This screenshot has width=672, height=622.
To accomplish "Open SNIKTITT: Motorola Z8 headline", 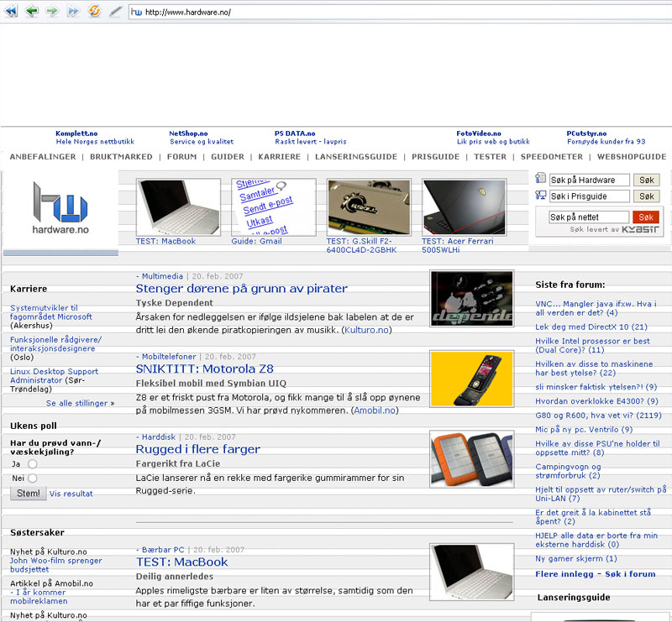I will 204,368.
